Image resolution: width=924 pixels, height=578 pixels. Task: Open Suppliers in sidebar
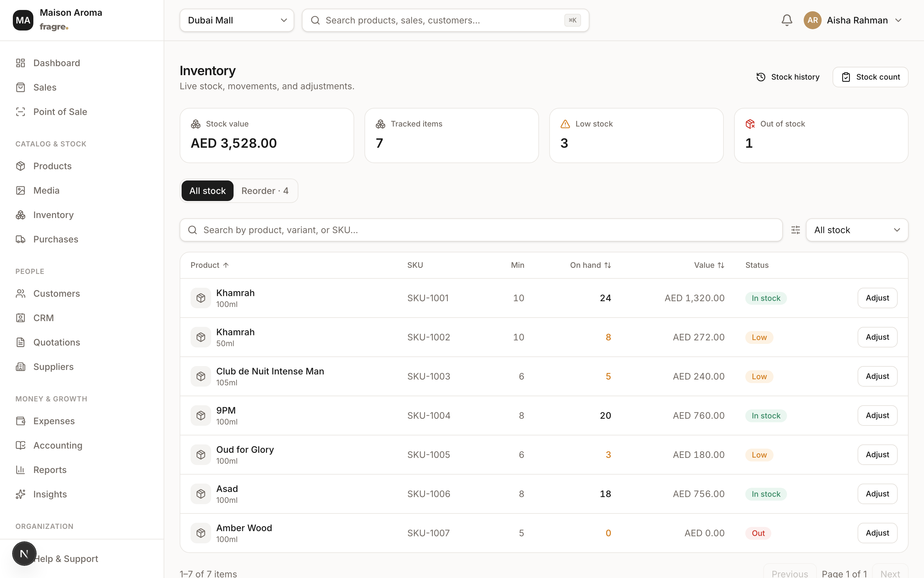82,367
